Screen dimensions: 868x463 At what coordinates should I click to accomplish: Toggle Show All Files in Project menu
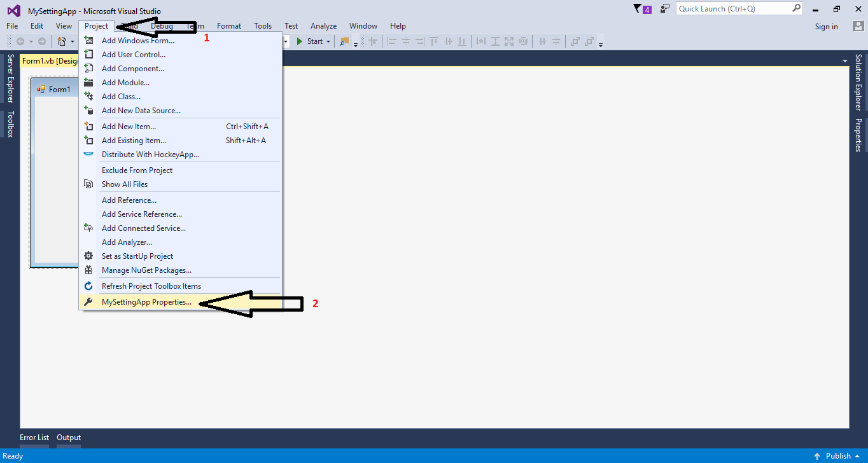tap(179, 184)
